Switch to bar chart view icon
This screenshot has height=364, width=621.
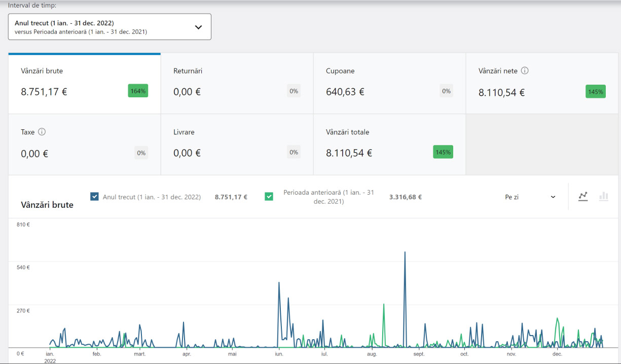(603, 197)
